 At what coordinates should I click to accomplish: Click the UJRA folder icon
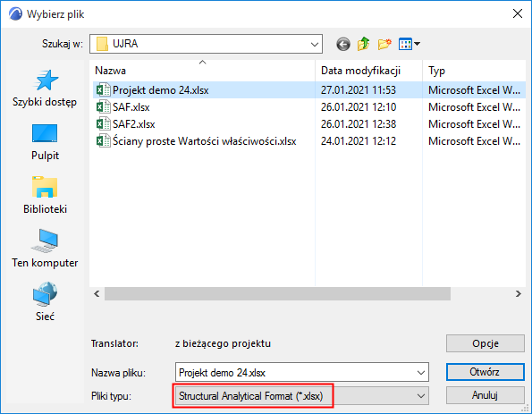pyautogui.click(x=102, y=44)
